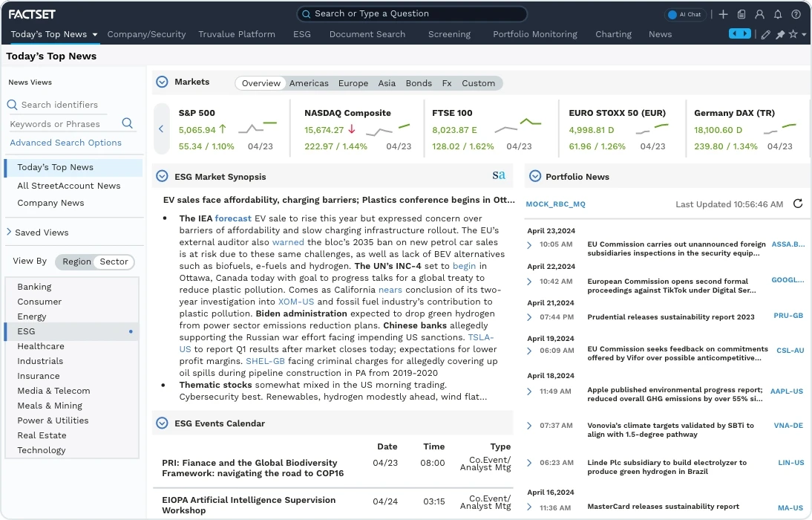Switch to the Europe markets tab
The image size is (812, 520).
353,83
